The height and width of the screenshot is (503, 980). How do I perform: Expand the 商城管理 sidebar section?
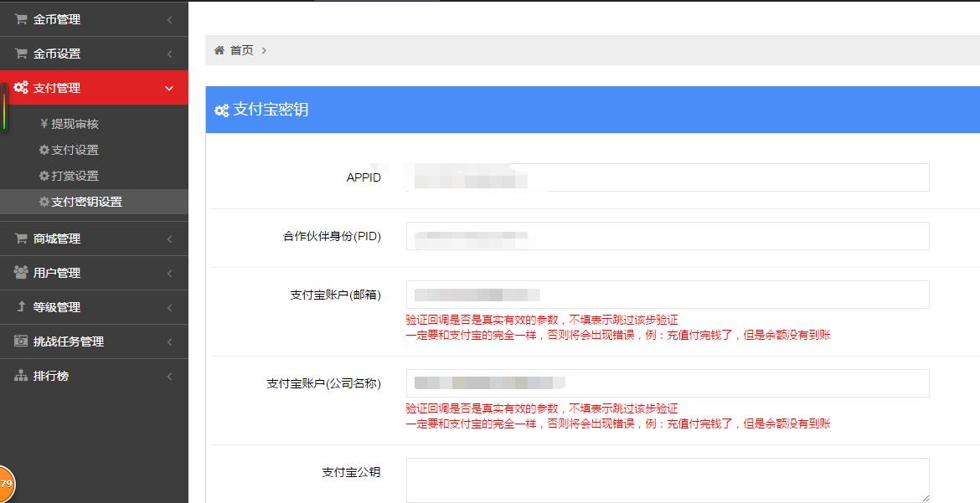point(95,238)
